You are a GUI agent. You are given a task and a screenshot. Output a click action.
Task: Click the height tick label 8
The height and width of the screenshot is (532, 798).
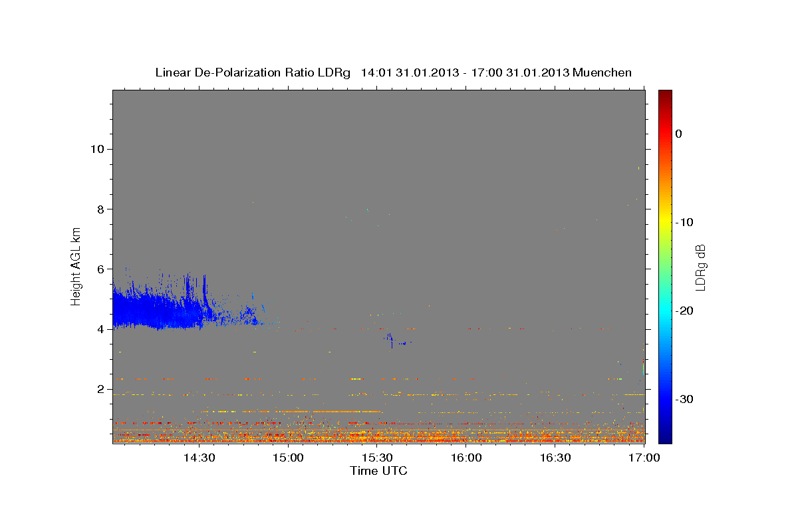pyautogui.click(x=99, y=209)
